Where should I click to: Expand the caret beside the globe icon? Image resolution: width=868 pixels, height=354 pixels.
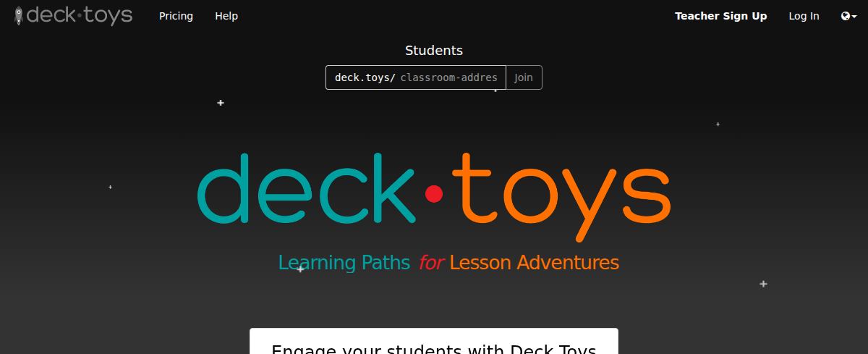[854, 17]
